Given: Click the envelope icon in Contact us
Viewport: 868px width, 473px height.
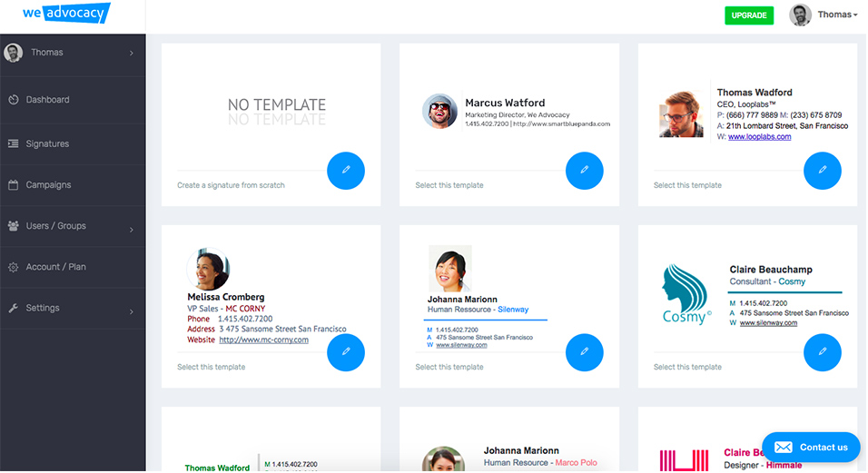Looking at the screenshot, I should (x=784, y=447).
